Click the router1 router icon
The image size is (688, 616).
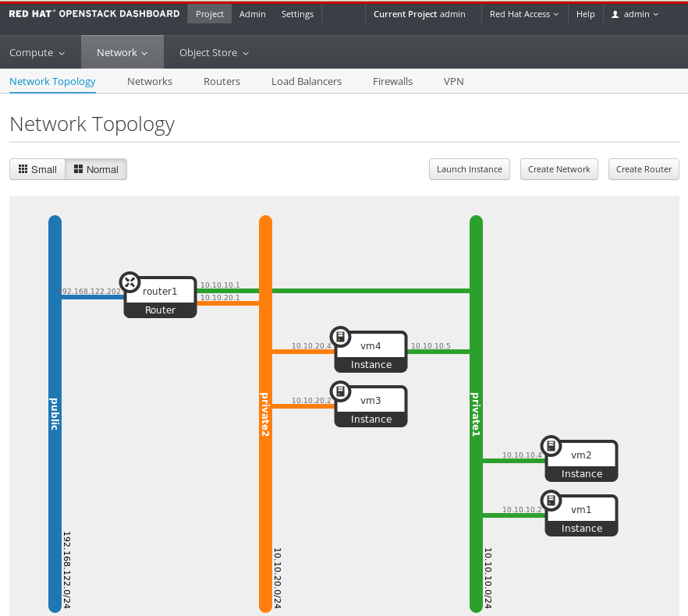pos(129,282)
